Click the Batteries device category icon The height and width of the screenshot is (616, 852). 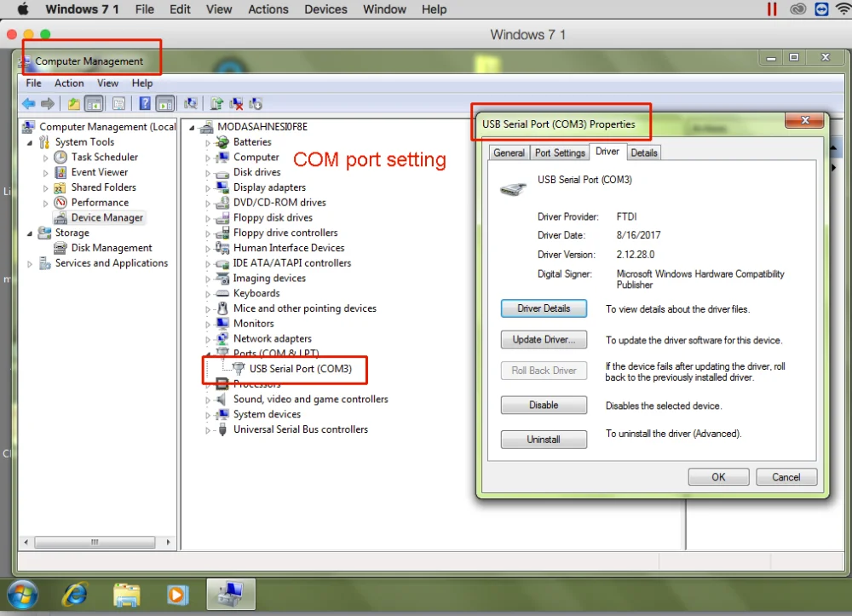[222, 141]
